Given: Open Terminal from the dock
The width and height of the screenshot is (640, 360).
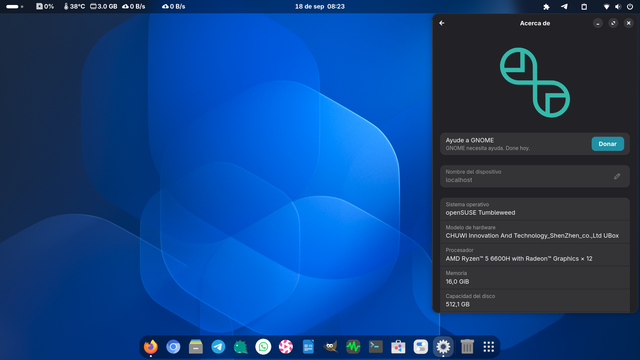Looking at the screenshot, I should 376,347.
